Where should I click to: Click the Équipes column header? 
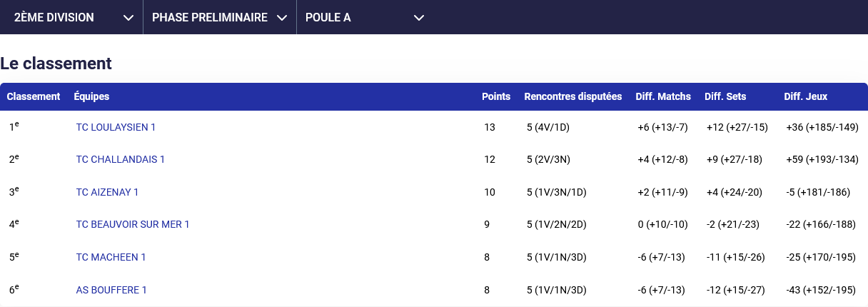click(x=91, y=96)
